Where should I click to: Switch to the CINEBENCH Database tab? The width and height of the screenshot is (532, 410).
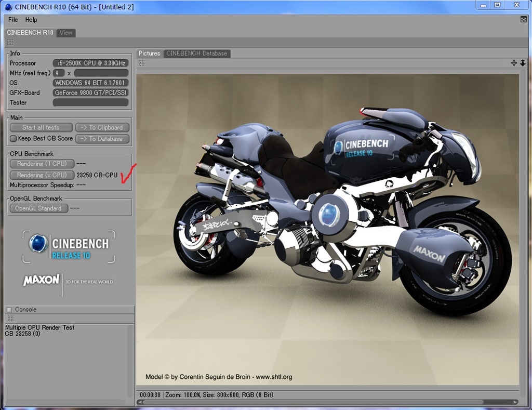point(196,54)
